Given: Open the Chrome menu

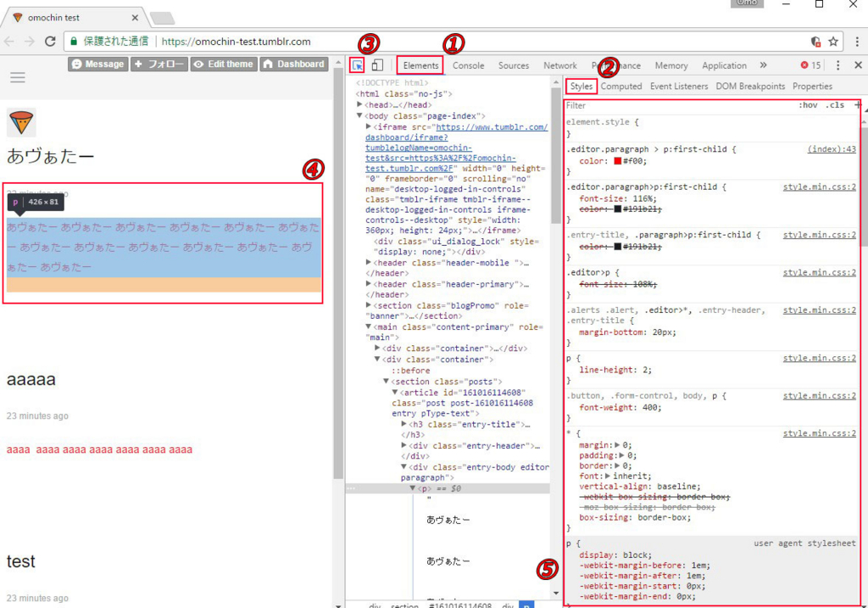Looking at the screenshot, I should coord(857,41).
